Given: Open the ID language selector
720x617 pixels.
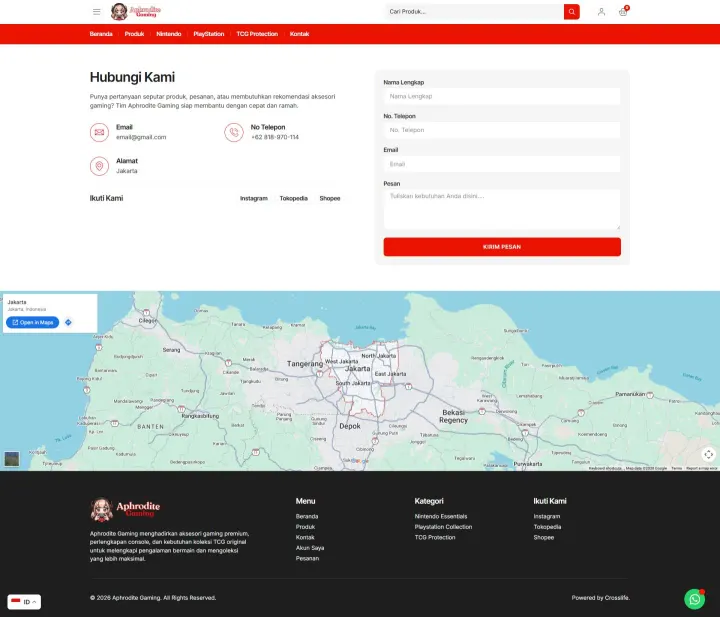Looking at the screenshot, I should point(24,602).
